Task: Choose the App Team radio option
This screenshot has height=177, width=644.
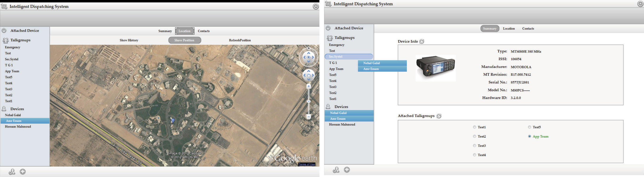Action: click(529, 136)
